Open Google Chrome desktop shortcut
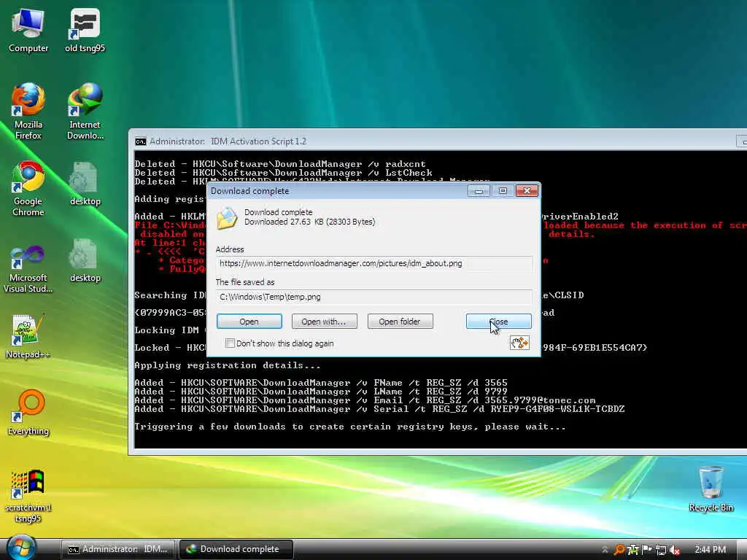The width and height of the screenshot is (747, 560). coord(28,188)
